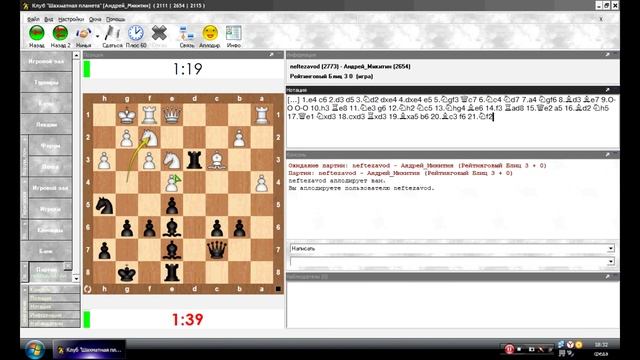The height and width of the screenshot is (360, 640).
Task: Click the bottom clock showing 1:39
Action: (x=187, y=319)
